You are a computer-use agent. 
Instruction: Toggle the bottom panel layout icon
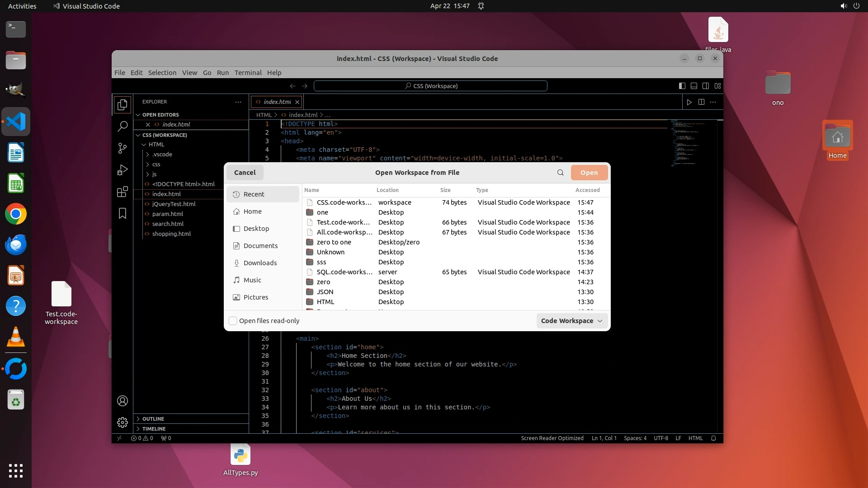[694, 86]
